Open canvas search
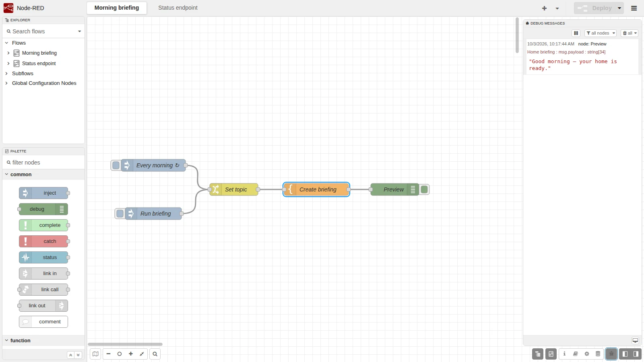Image resolution: width=644 pixels, height=362 pixels. [155, 354]
